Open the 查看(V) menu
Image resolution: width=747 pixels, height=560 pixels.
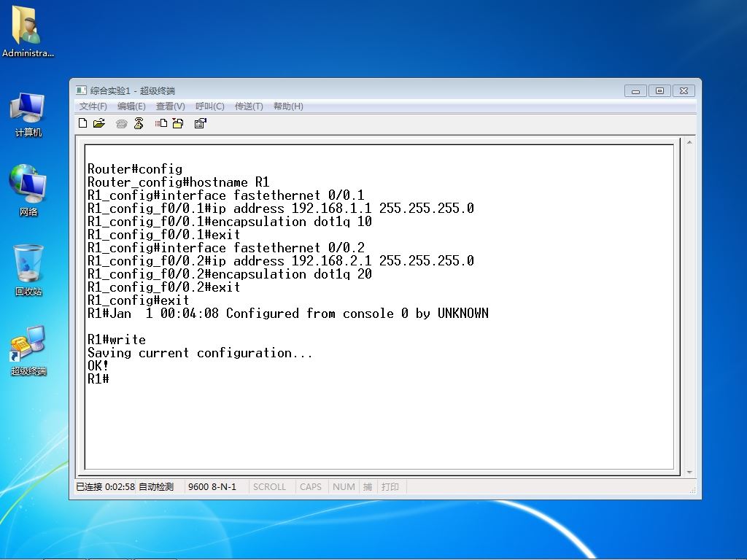point(171,106)
